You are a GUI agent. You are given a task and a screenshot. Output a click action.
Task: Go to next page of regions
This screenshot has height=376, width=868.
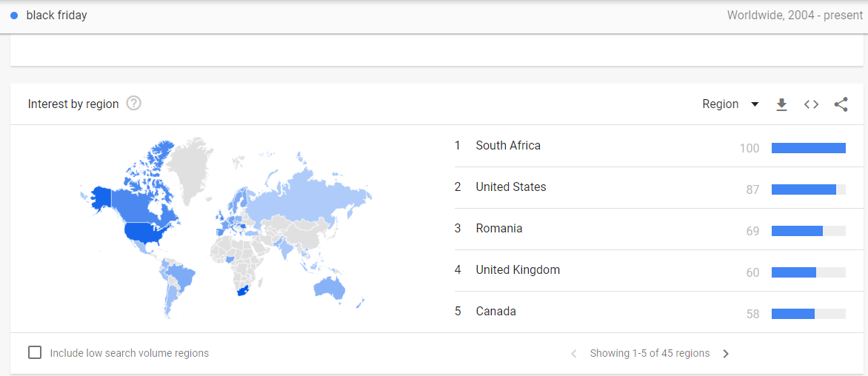click(726, 354)
